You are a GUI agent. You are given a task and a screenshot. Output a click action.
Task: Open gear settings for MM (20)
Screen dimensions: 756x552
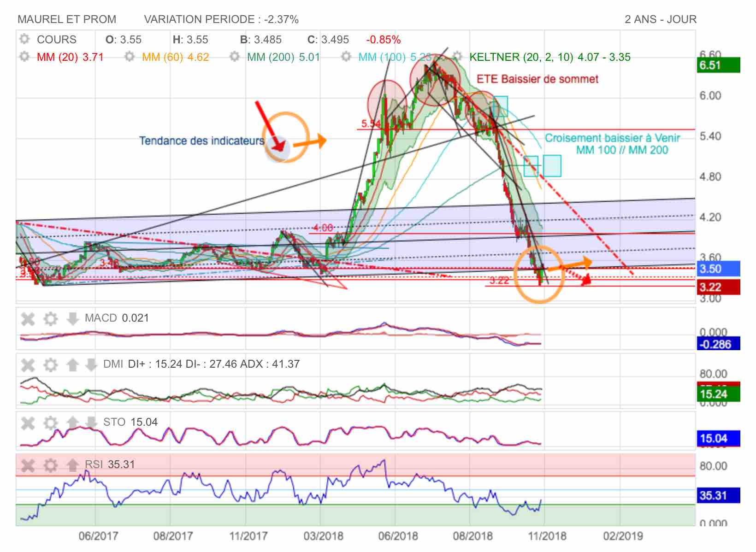tap(25, 57)
